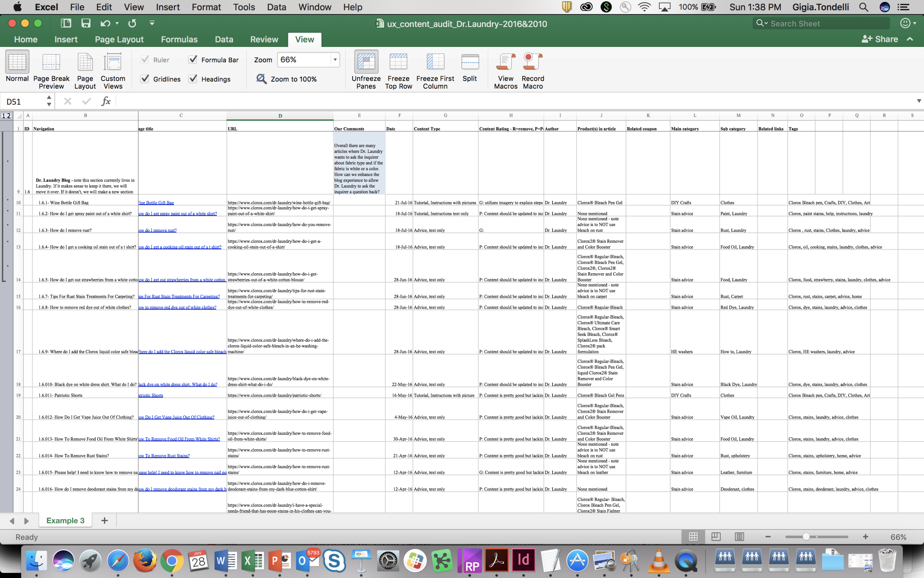
Task: Open Undo history dropdown arrow
Action: [117, 23]
